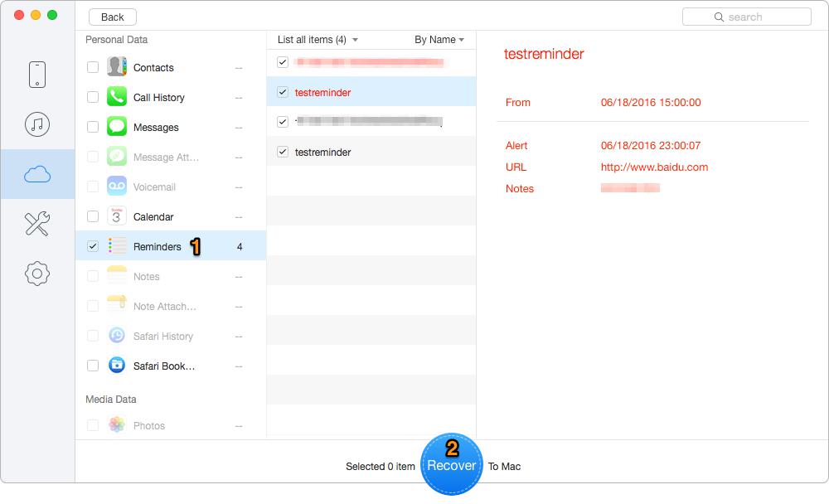Click the blue Recover button
829x504 pixels.
click(452, 464)
